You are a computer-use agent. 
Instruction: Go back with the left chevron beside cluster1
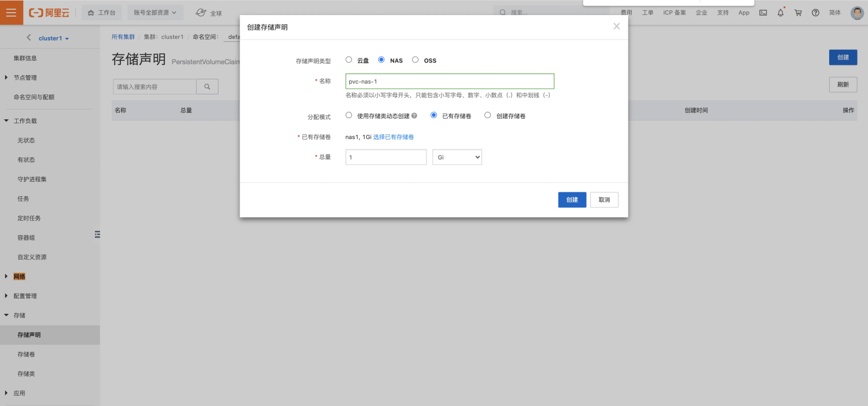pyautogui.click(x=29, y=38)
